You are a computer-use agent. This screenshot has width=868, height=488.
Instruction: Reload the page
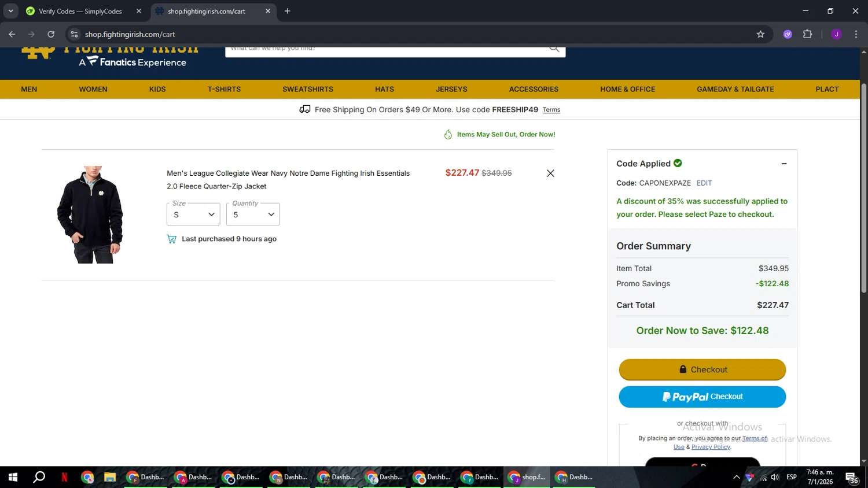click(51, 34)
